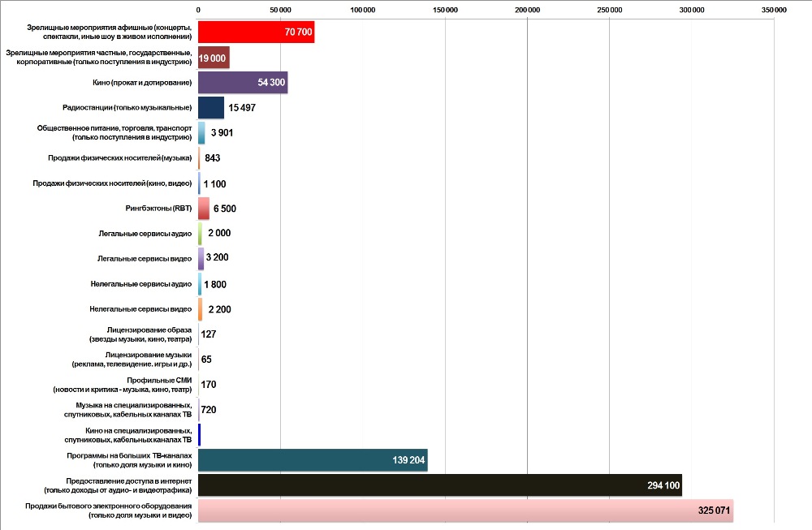Select the purple Кино bar showing 54 300
The height and width of the screenshot is (530, 812).
(x=242, y=83)
